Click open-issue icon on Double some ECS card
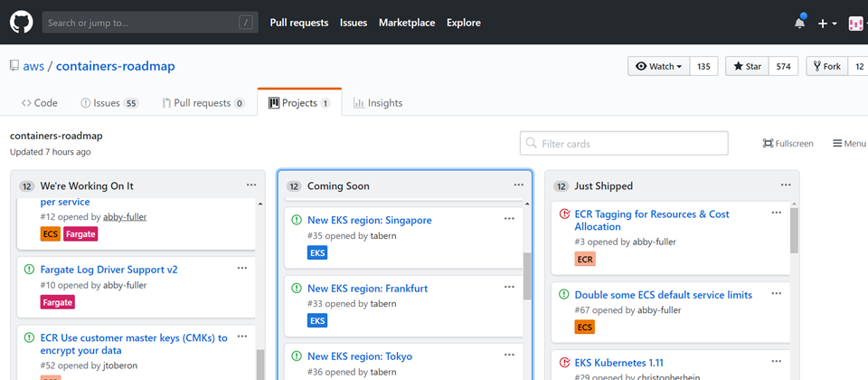Image resolution: width=868 pixels, height=380 pixels. (564, 295)
